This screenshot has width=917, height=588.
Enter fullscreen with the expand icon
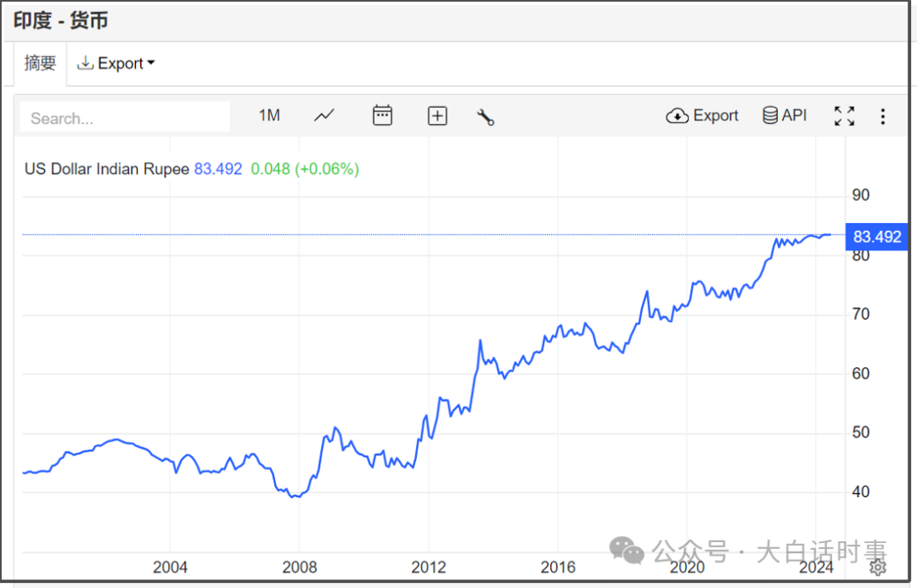(844, 116)
